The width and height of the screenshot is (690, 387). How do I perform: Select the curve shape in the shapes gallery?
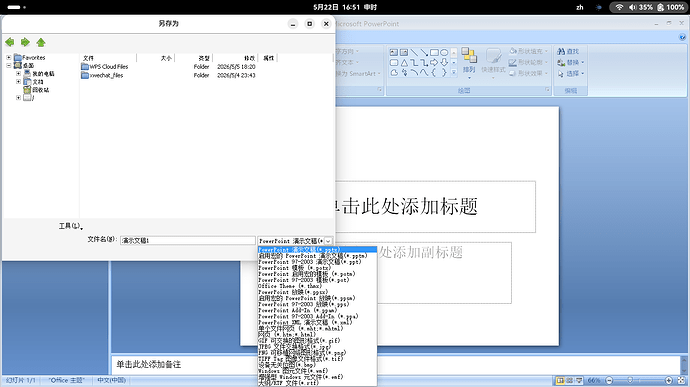424,73
